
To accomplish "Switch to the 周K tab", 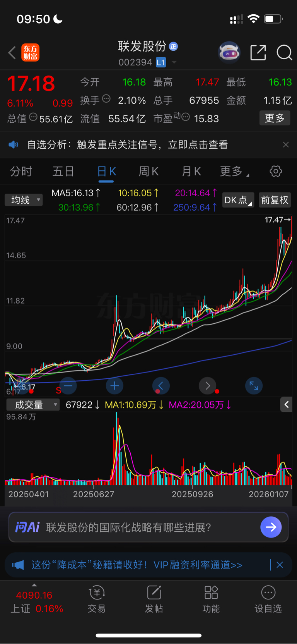I will pos(148,171).
